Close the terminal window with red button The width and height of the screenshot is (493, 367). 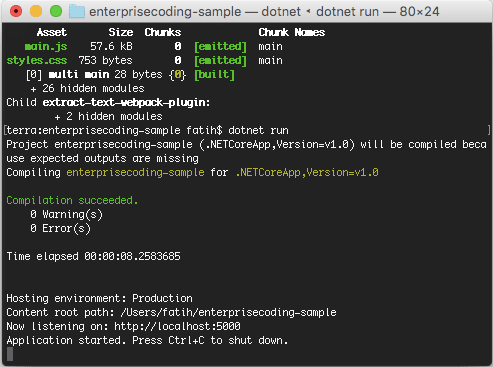click(16, 11)
